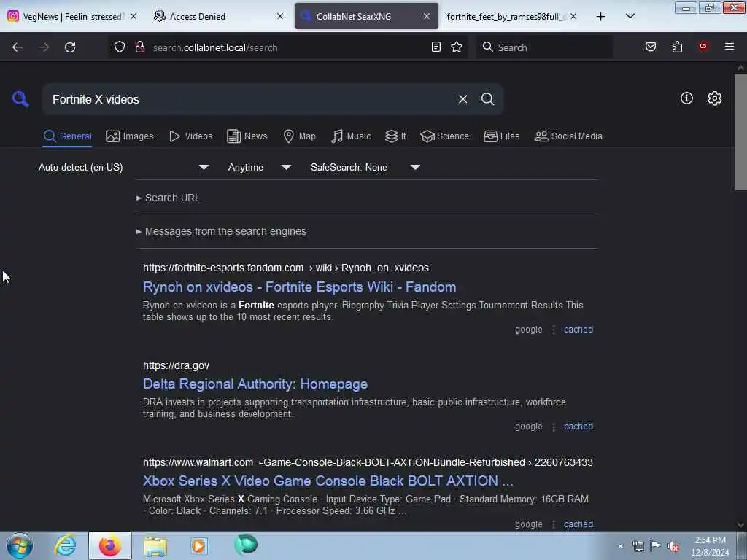
Task: Show hidden system tray icons
Action: point(620,547)
